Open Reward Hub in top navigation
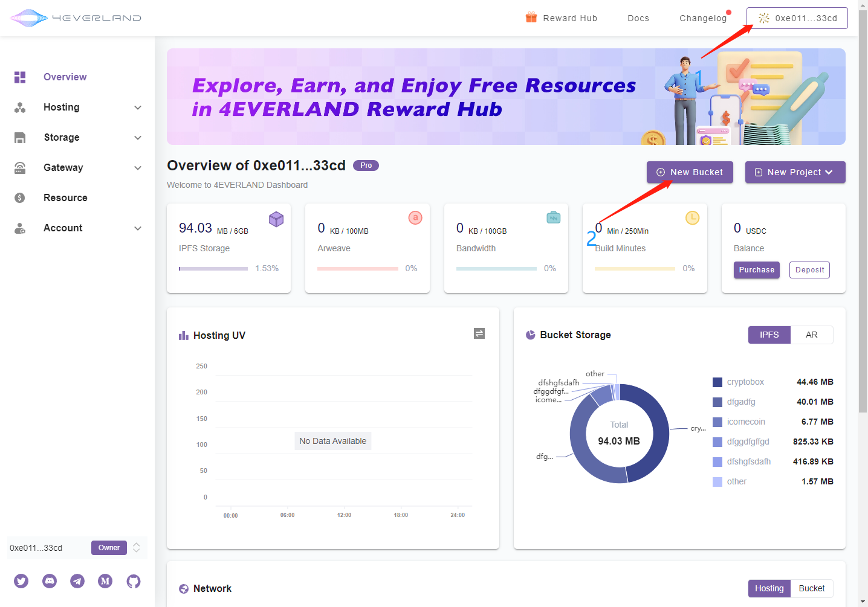 click(562, 18)
